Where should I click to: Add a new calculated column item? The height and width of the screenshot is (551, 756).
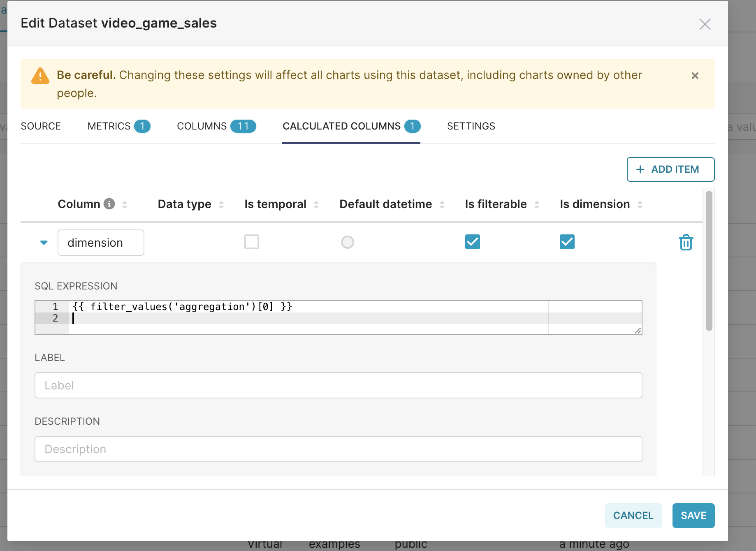(x=670, y=169)
